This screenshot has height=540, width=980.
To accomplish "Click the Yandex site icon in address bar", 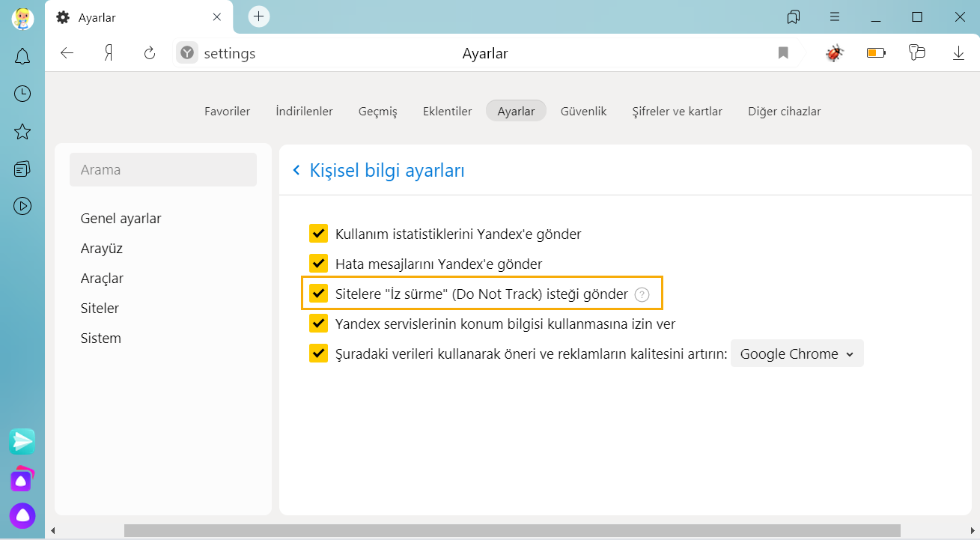I will [187, 53].
